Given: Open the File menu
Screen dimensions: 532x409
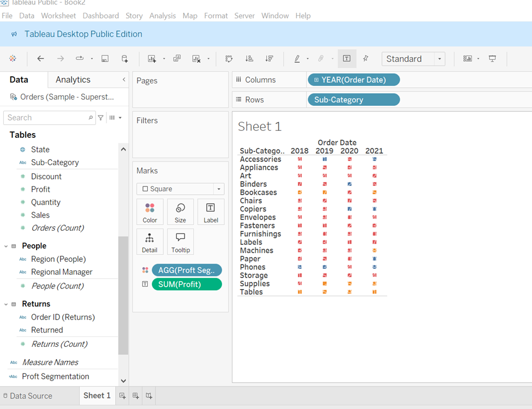Looking at the screenshot, I should [7, 16].
